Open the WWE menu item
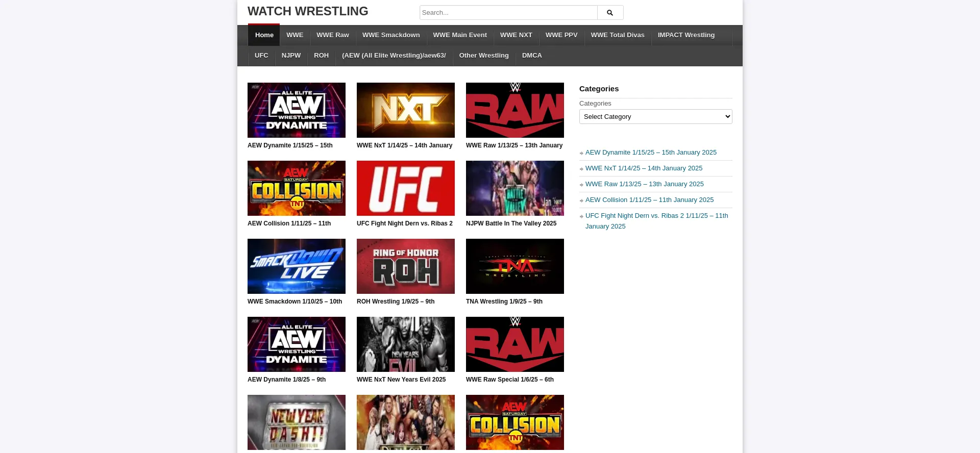Viewport: 980px width, 453px height. tap(295, 35)
